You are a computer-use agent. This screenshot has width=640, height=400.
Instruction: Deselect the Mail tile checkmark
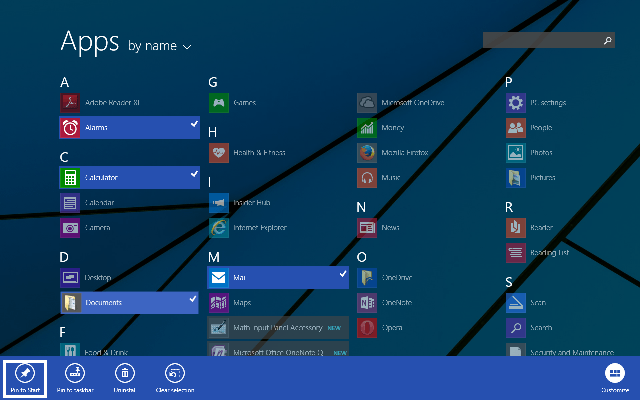343,274
